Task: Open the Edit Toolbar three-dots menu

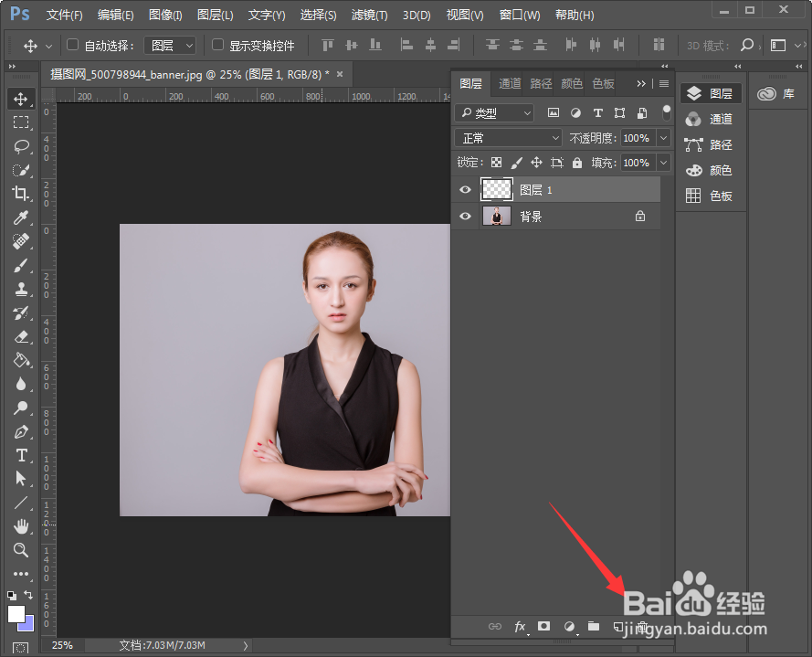Action: tap(21, 574)
